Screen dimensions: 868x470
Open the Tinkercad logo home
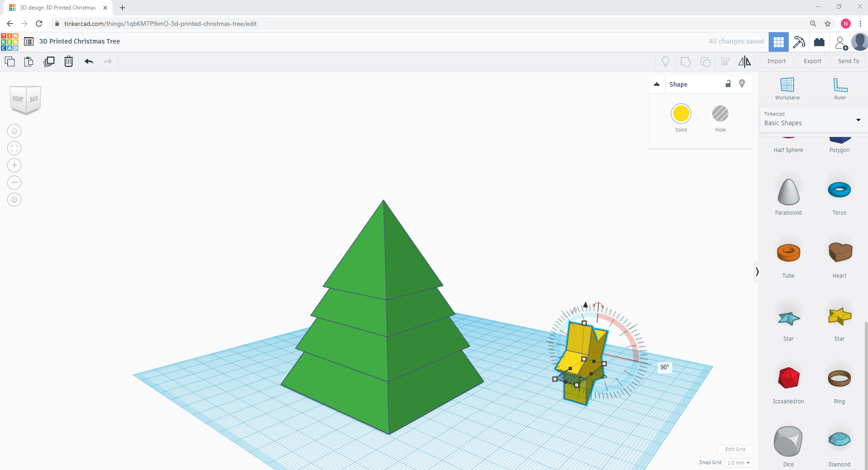coord(10,42)
